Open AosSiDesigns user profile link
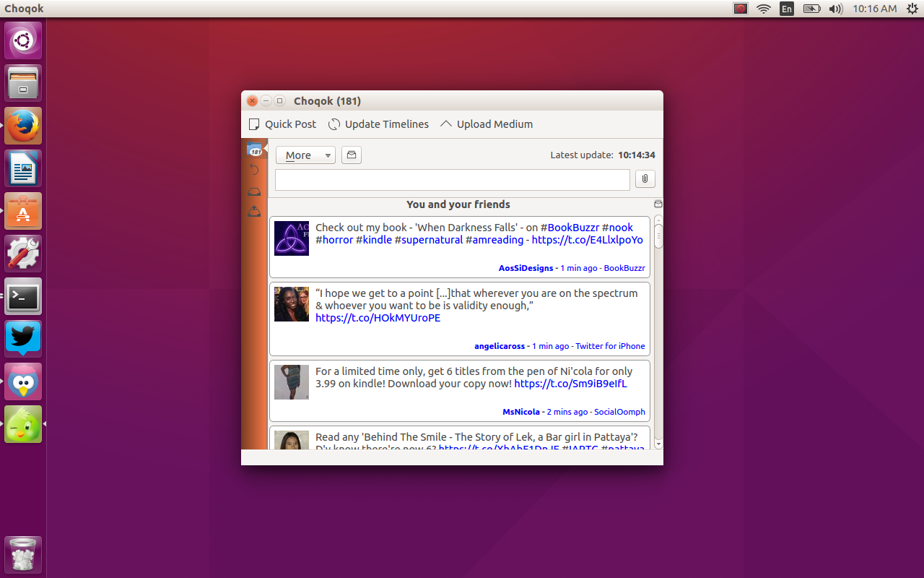 526,268
